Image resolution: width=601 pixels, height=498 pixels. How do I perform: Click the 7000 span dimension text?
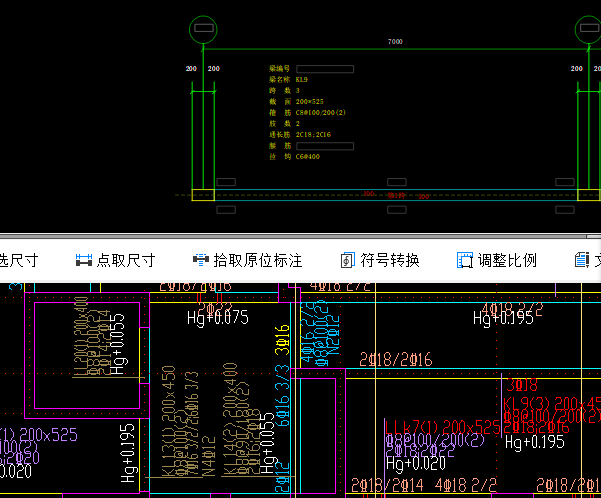395,41
